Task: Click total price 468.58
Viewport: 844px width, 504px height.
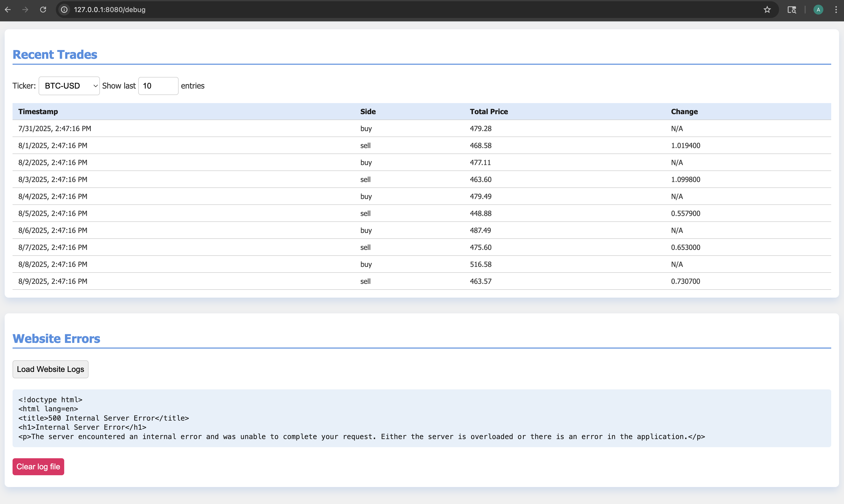Action: (x=481, y=145)
